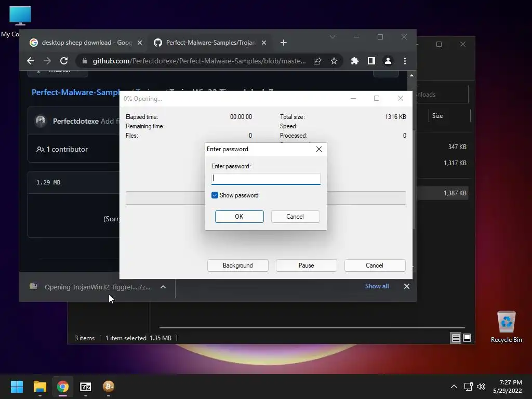Open a new Chrome tab
Image resolution: width=532 pixels, height=399 pixels.
point(284,43)
